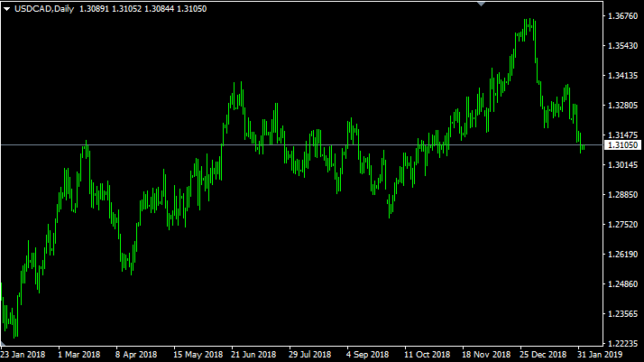Click the 4 Sep 2018 date label
Viewport: 644px width, 362px height.
pos(368,354)
